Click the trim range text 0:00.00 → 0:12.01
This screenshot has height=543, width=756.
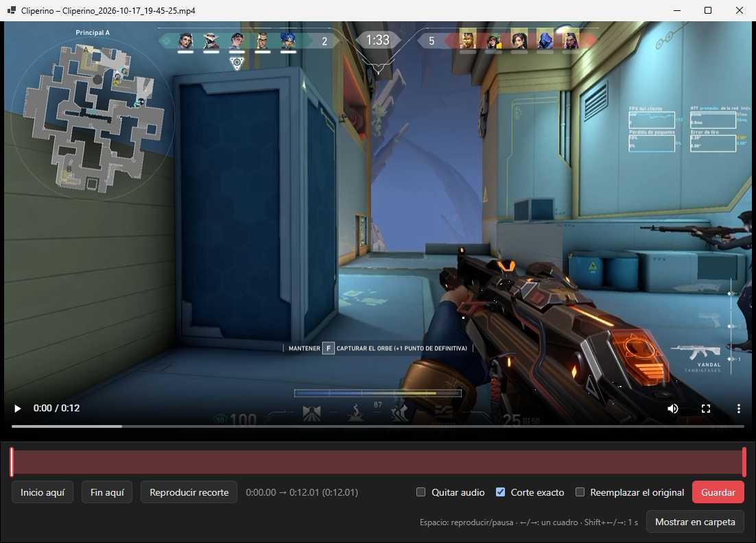click(302, 492)
